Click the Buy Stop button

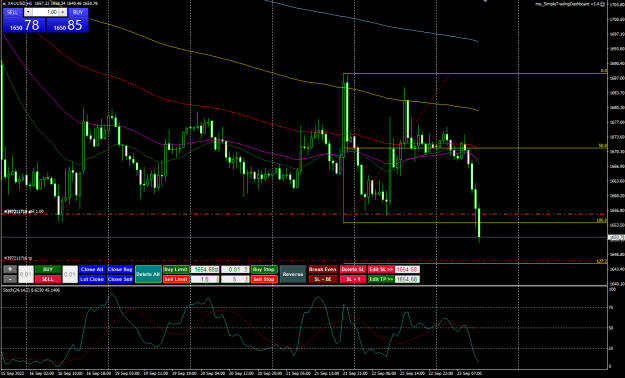[x=264, y=270]
